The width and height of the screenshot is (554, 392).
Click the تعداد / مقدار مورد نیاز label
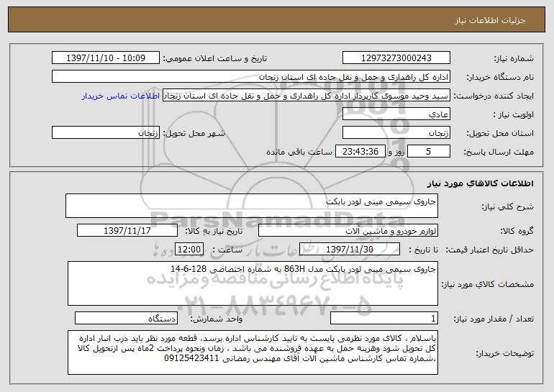coord(494,319)
